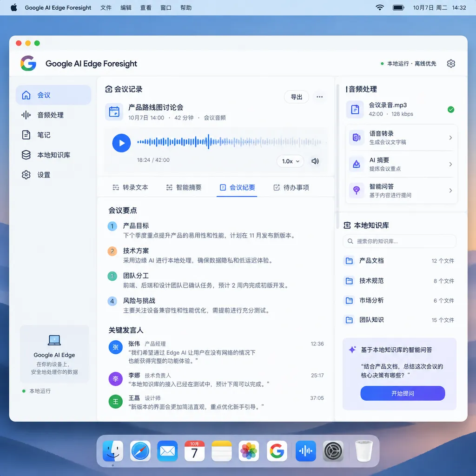Mute audio with the speaker icon
This screenshot has height=476, width=476.
pos(315,161)
